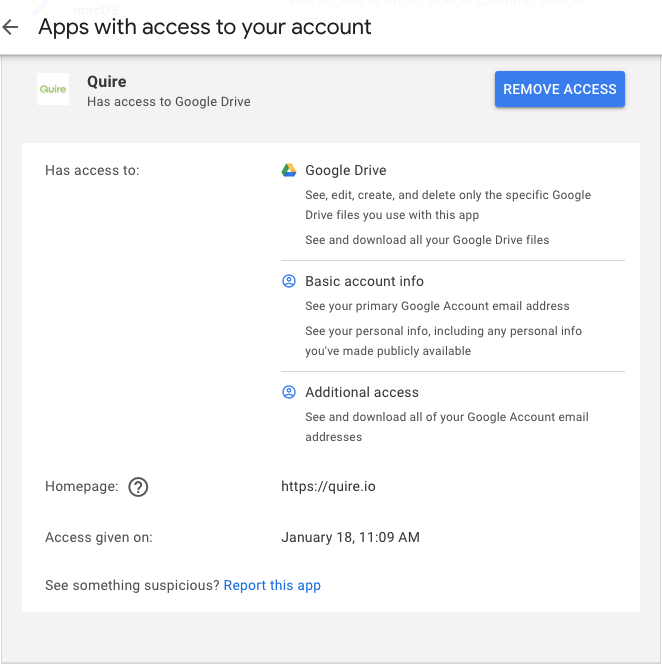Click the 'January 18, 11:09 AM' date

click(x=350, y=537)
